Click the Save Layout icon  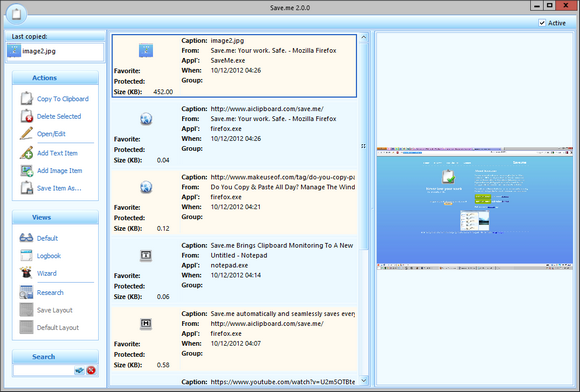pos(26,310)
